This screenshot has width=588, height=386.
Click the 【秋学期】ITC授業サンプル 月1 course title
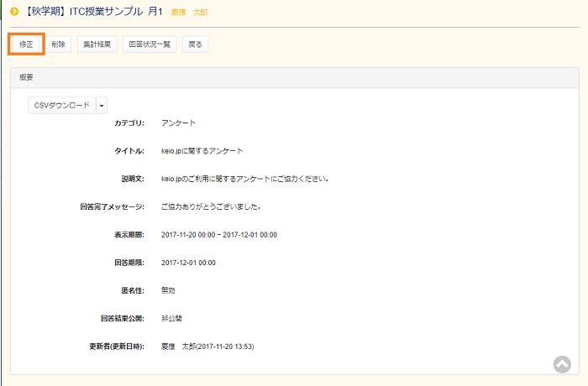(92, 12)
